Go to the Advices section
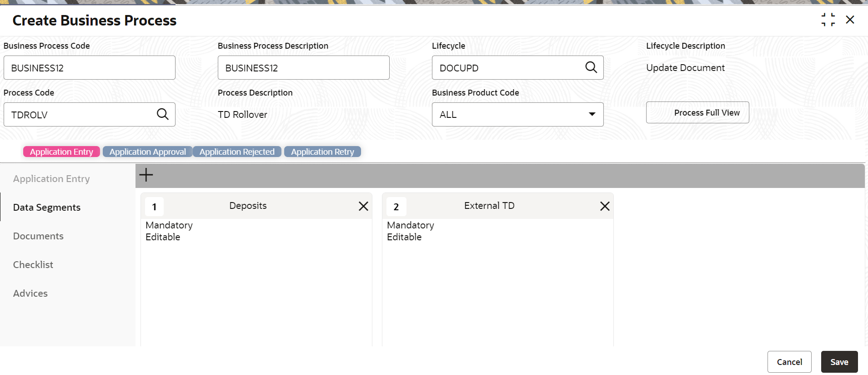868x375 pixels. pyautogui.click(x=30, y=294)
